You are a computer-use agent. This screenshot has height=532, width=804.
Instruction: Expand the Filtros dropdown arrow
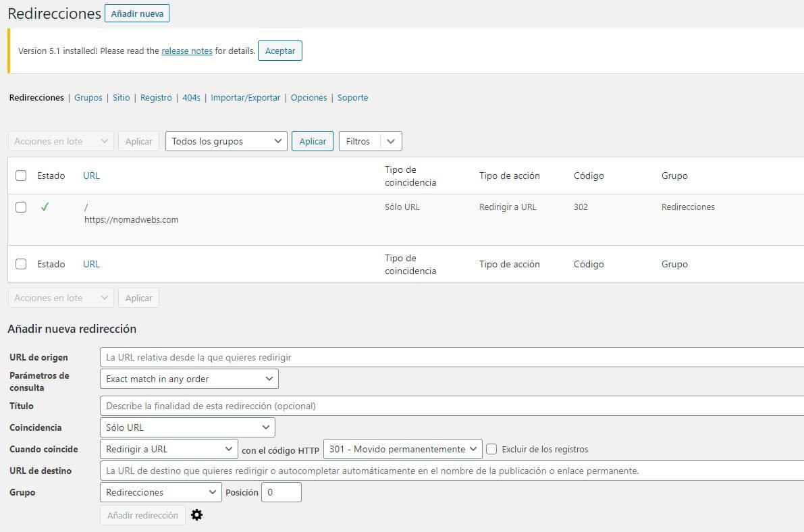tap(391, 141)
